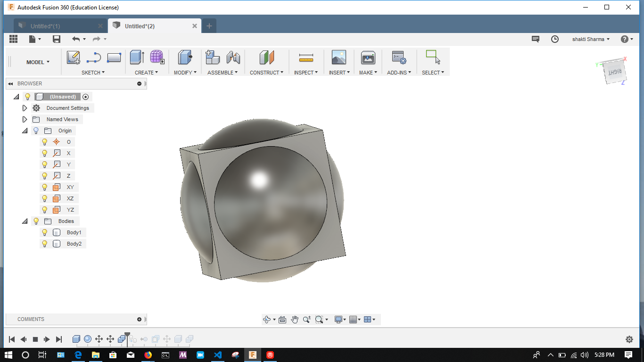Toggle visibility bulb for origin point O
Screen dimensions: 644x362
click(45, 142)
